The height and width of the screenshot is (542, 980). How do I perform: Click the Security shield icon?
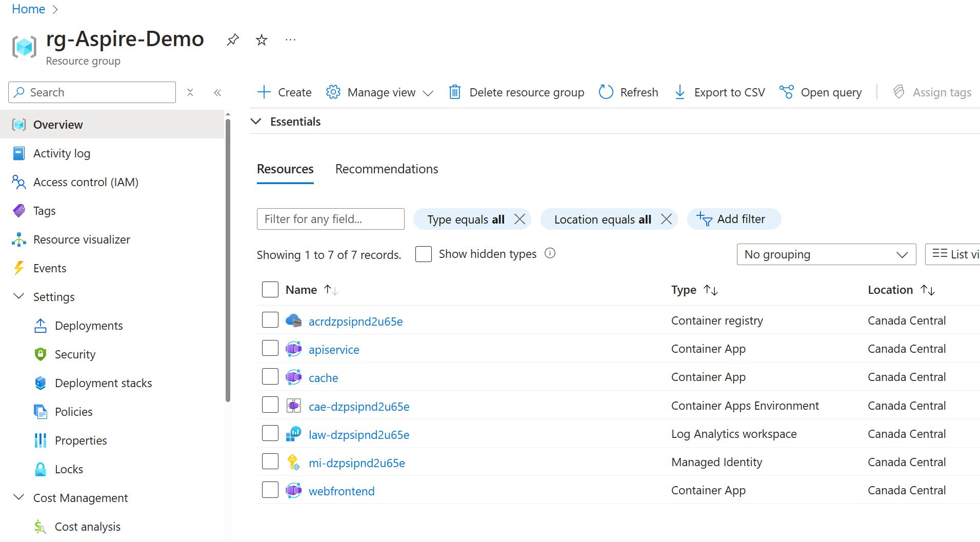(41, 354)
